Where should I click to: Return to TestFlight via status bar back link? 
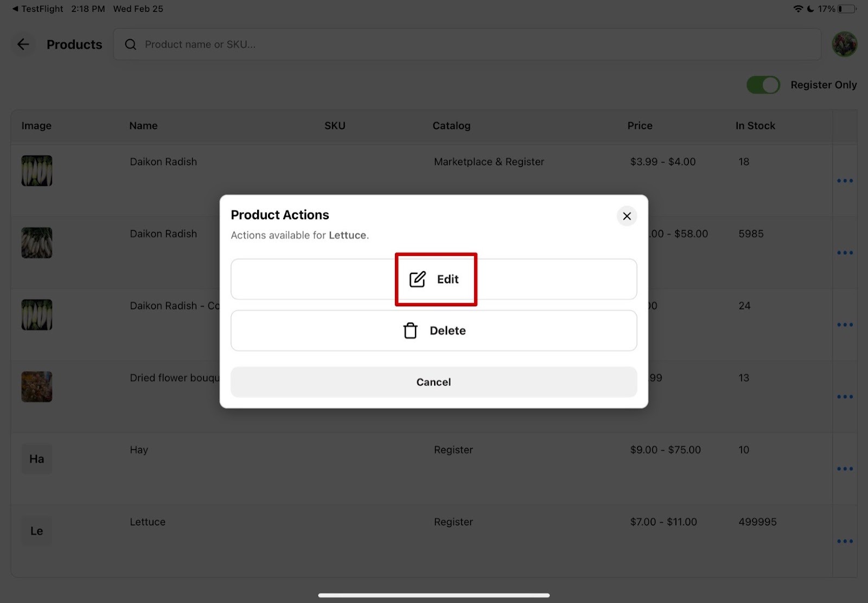point(37,9)
